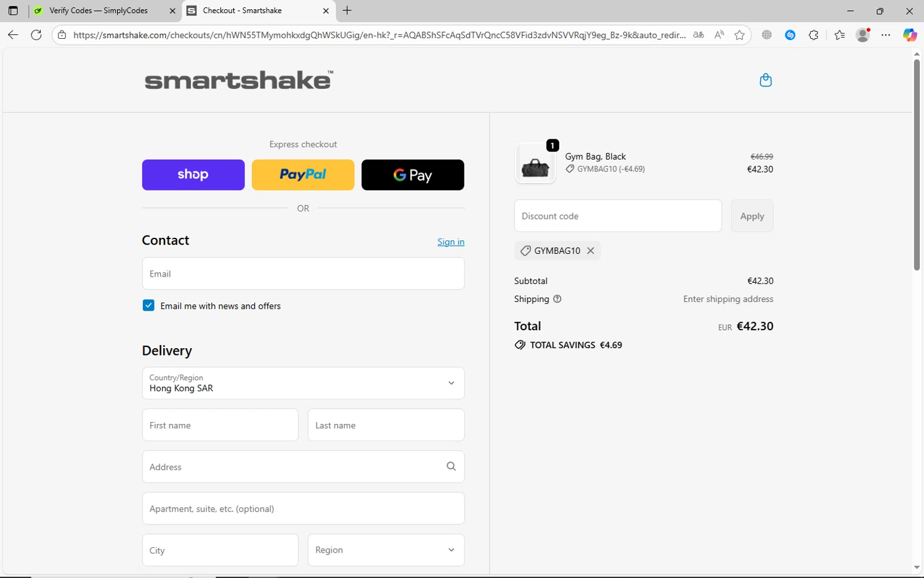Click the Total €42.30 amount
Screen dimensions: 924x578
[755, 326]
